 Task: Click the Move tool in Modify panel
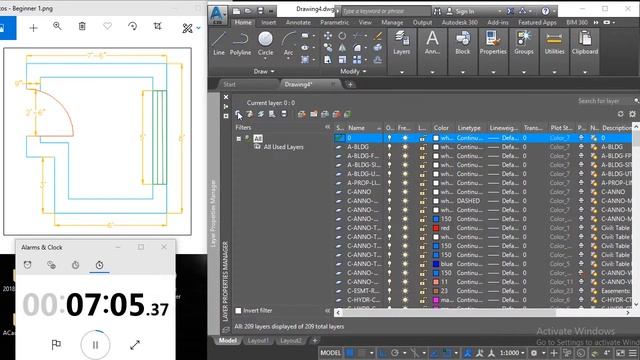point(328,36)
